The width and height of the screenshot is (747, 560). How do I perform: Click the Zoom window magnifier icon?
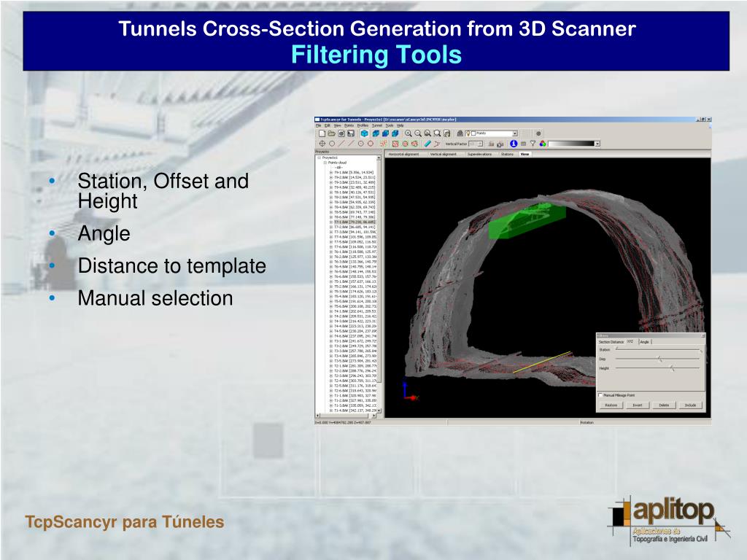437,134
